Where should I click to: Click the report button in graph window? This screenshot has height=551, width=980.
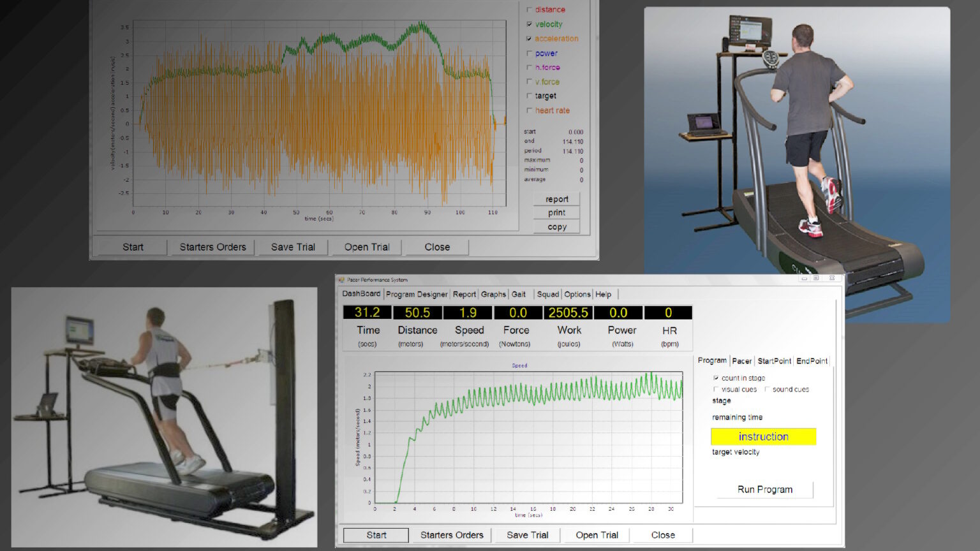(556, 199)
